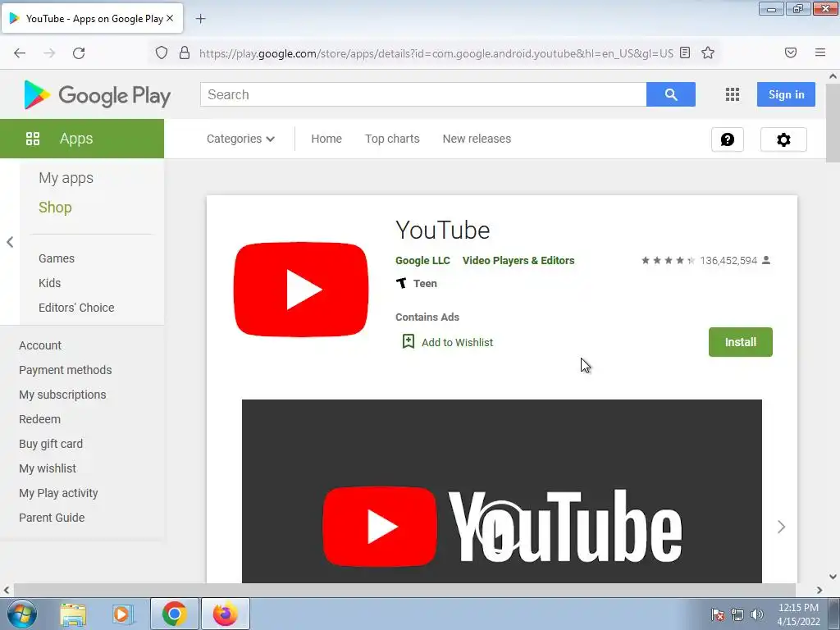Click the blue search magnifier button
The height and width of the screenshot is (630, 840).
(x=671, y=94)
